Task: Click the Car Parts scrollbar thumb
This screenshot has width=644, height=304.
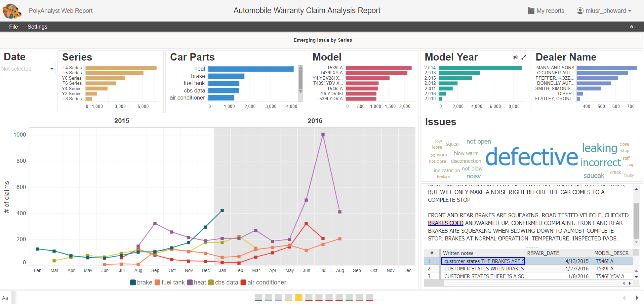Action: tap(301, 79)
